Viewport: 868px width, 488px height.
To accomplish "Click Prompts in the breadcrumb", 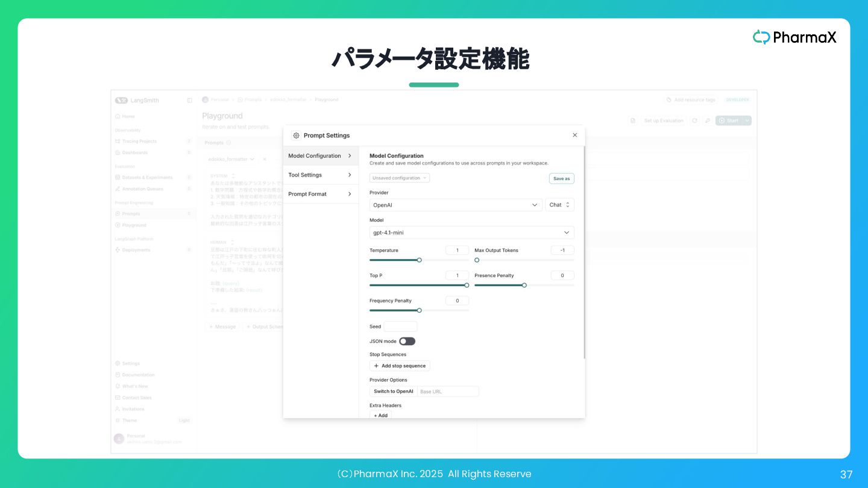I will coord(253,99).
